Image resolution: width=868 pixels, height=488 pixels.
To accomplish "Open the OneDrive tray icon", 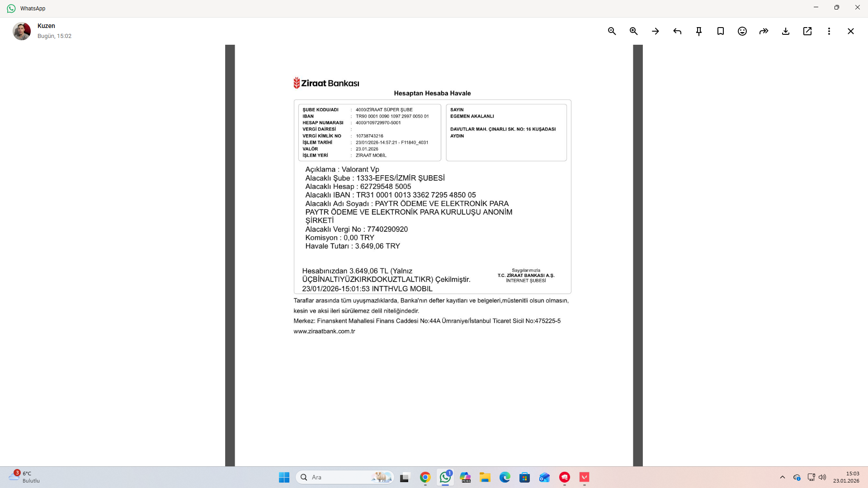I will tap(797, 477).
